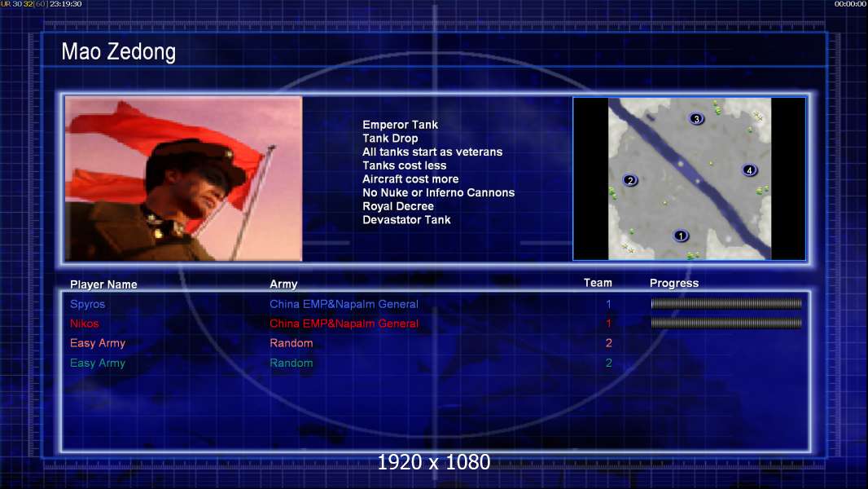Click the Team column header

click(x=598, y=283)
